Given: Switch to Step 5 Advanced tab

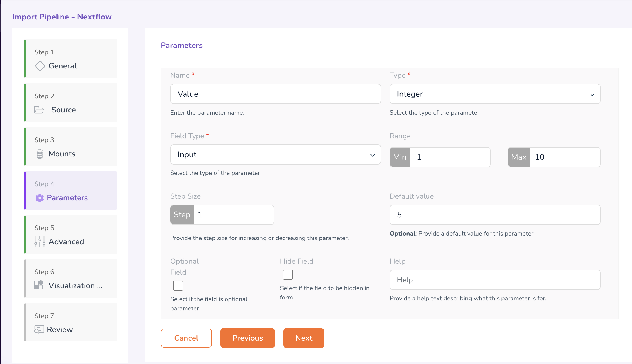Looking at the screenshot, I should click(70, 235).
